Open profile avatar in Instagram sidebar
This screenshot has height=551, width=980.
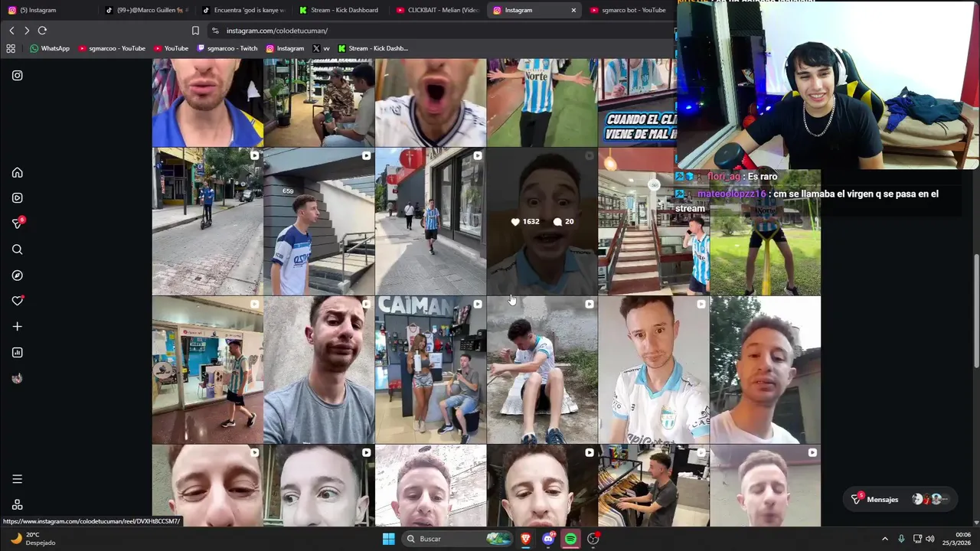tap(17, 378)
